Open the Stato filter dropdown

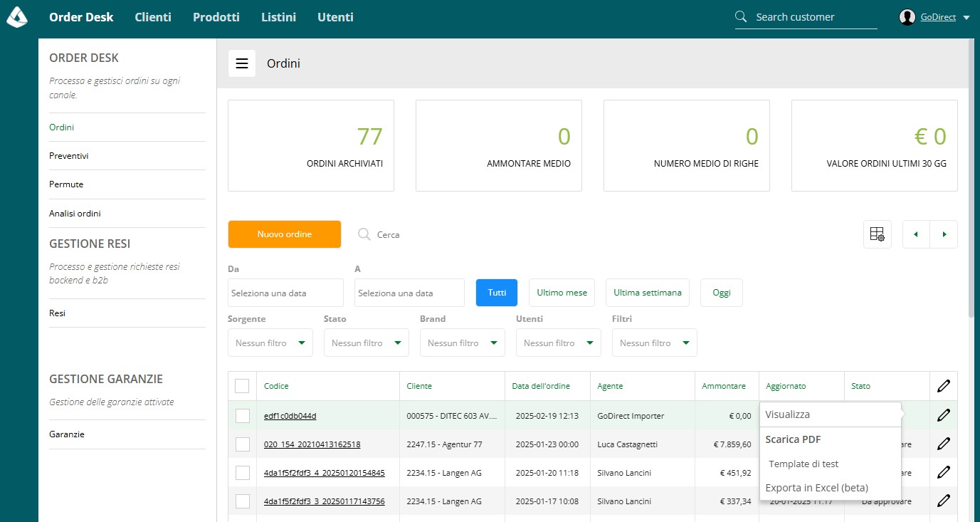coord(367,343)
